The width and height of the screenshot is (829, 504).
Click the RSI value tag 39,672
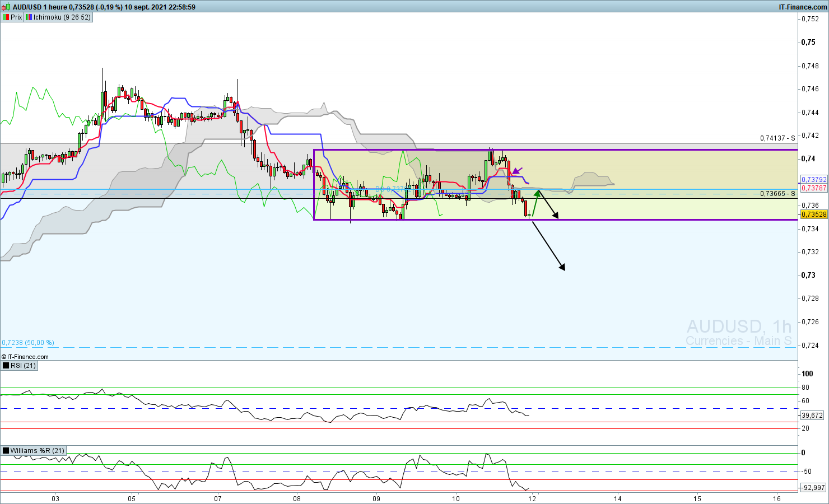click(812, 416)
